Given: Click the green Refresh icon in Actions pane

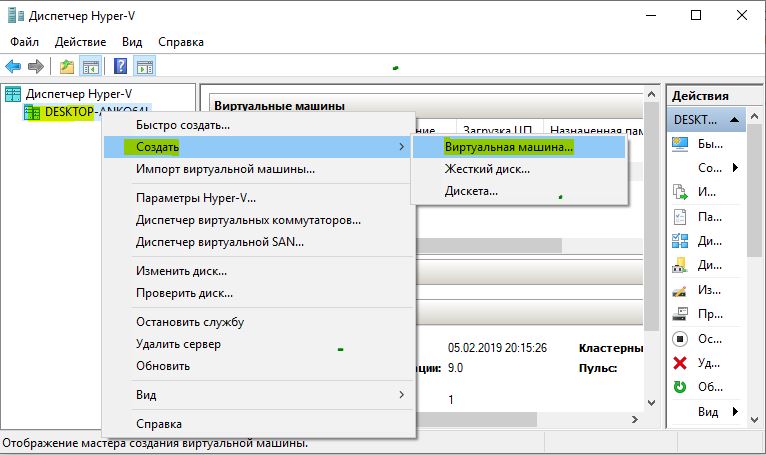Looking at the screenshot, I should 680,387.
